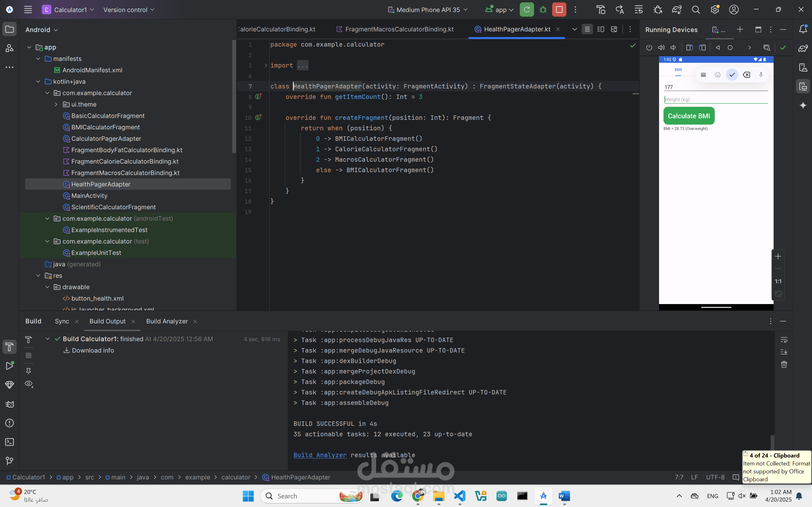Image resolution: width=812 pixels, height=507 pixels.
Task: Expand the ui.theme package
Action: (x=56, y=104)
